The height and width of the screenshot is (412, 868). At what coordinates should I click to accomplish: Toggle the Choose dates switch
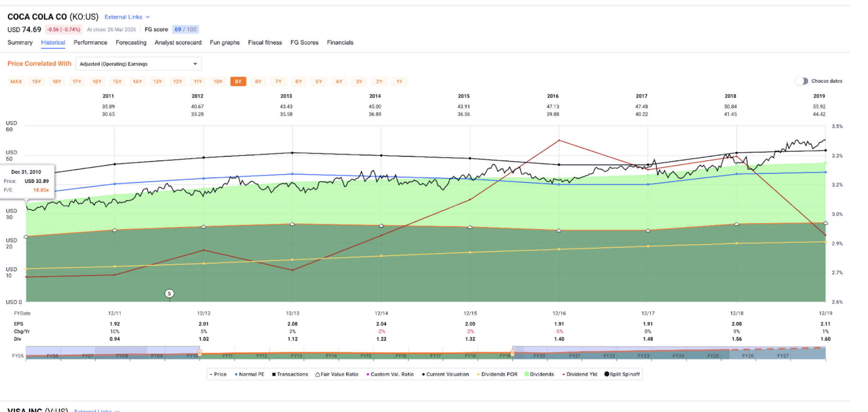click(802, 81)
